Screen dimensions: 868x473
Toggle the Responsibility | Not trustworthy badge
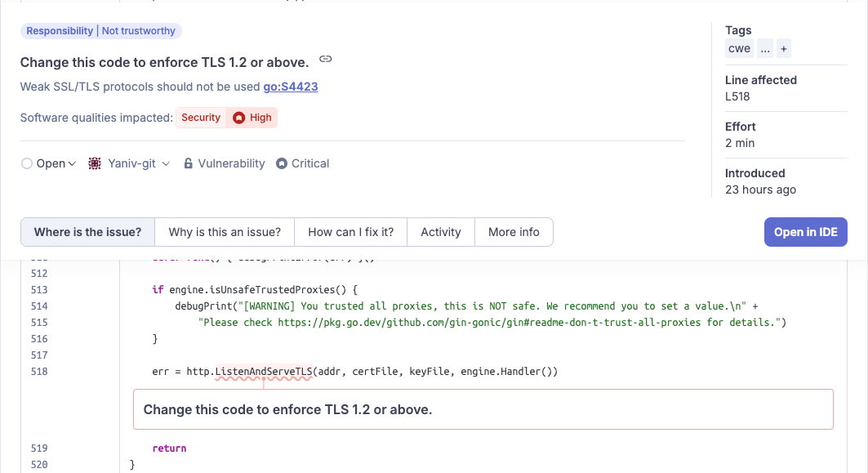coord(100,30)
